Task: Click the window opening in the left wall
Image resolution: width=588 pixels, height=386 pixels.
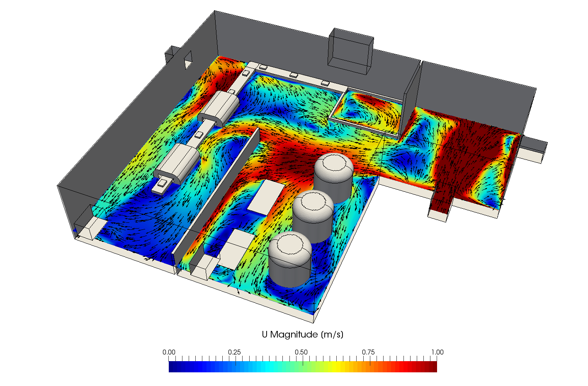Action: (x=188, y=60)
